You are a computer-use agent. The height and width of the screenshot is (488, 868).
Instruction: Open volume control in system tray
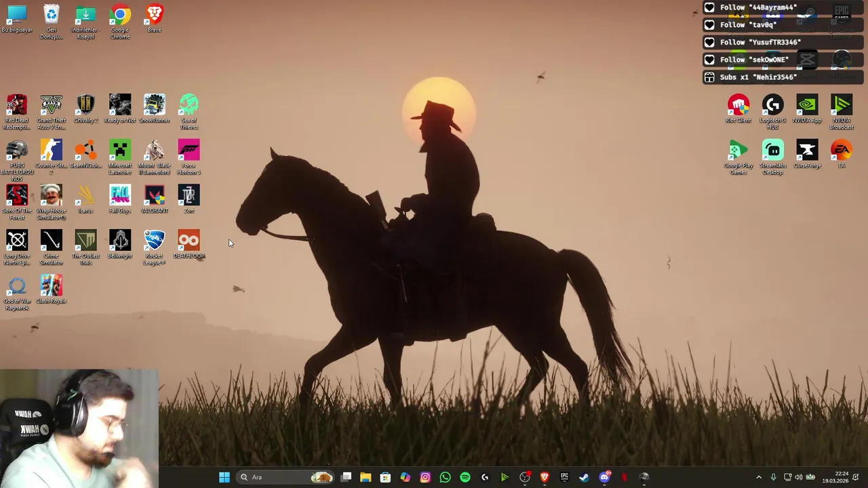coord(798,477)
